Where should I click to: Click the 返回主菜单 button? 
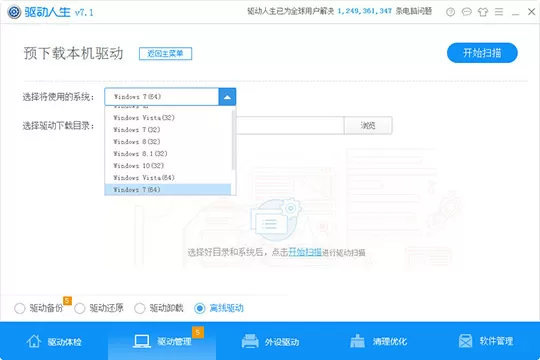tap(165, 53)
